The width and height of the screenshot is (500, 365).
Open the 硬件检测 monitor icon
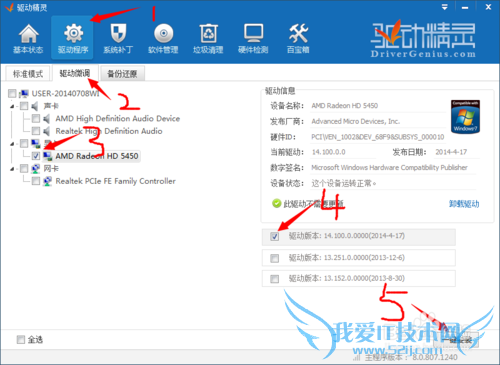(253, 33)
